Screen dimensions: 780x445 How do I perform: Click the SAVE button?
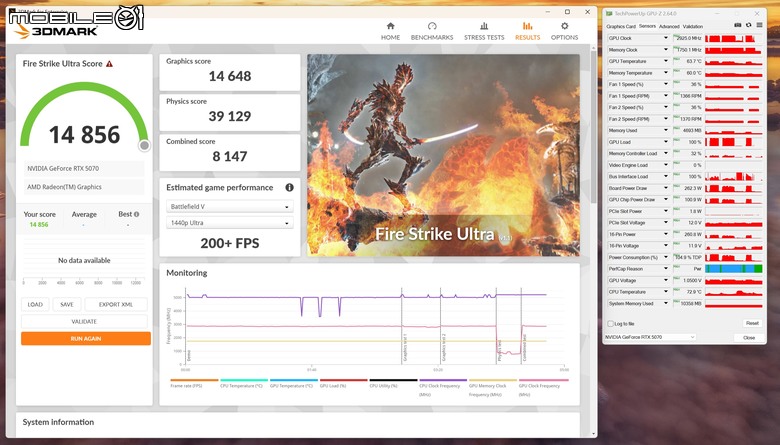pyautogui.click(x=67, y=304)
